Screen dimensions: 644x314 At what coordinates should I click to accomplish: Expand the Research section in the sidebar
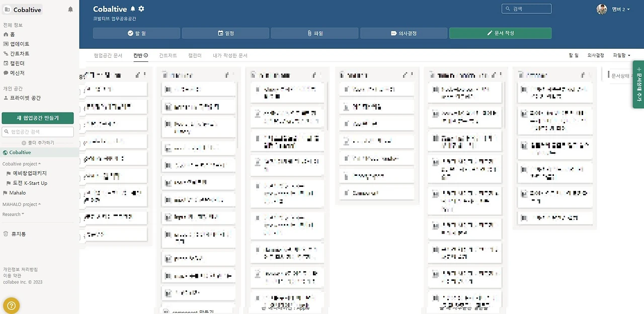[x=14, y=214]
